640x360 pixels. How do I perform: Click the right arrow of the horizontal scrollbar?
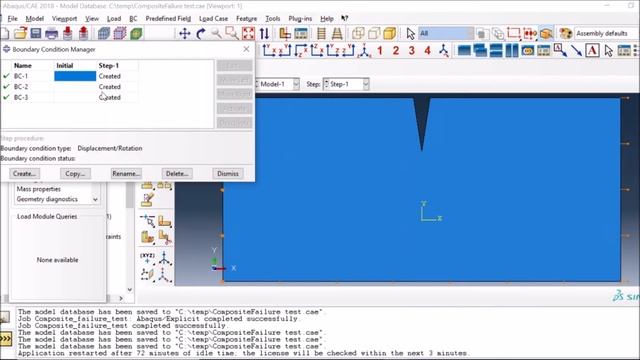tap(121, 298)
